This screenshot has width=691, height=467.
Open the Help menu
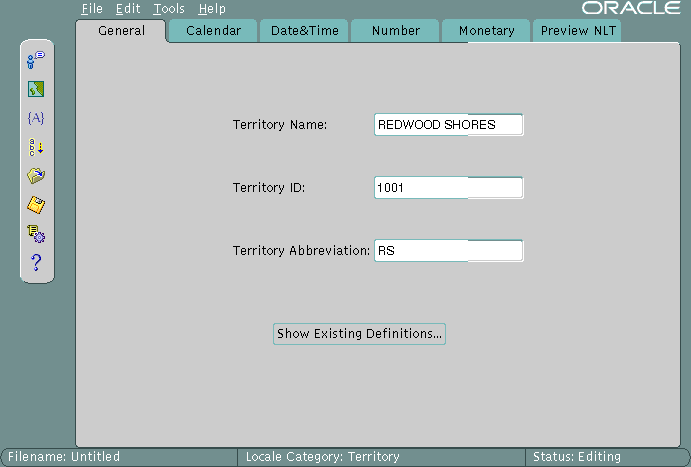coord(211,9)
